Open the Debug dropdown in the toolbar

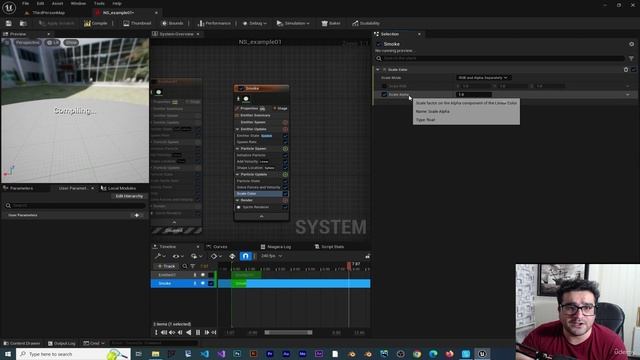(x=254, y=23)
